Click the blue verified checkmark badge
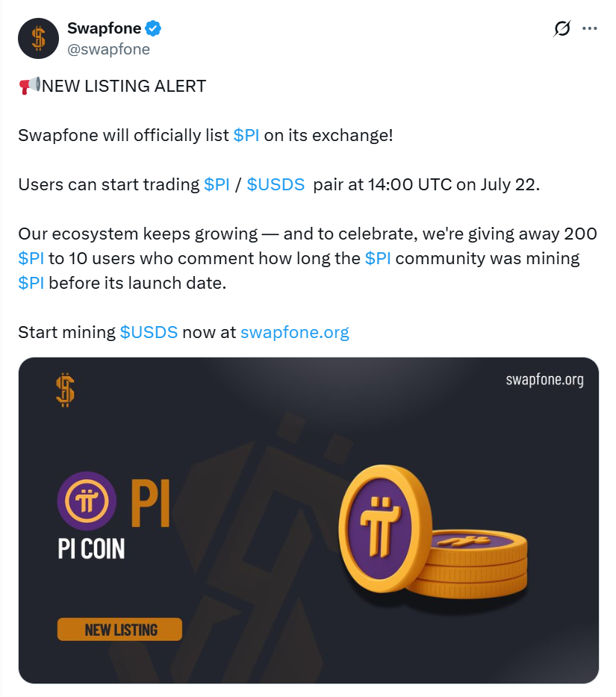 [x=154, y=29]
